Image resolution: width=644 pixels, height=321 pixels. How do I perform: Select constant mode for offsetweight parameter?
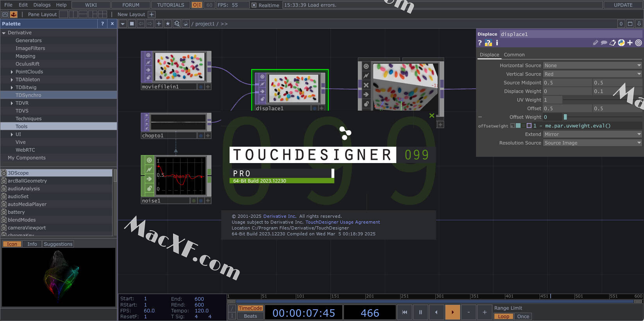(x=513, y=126)
